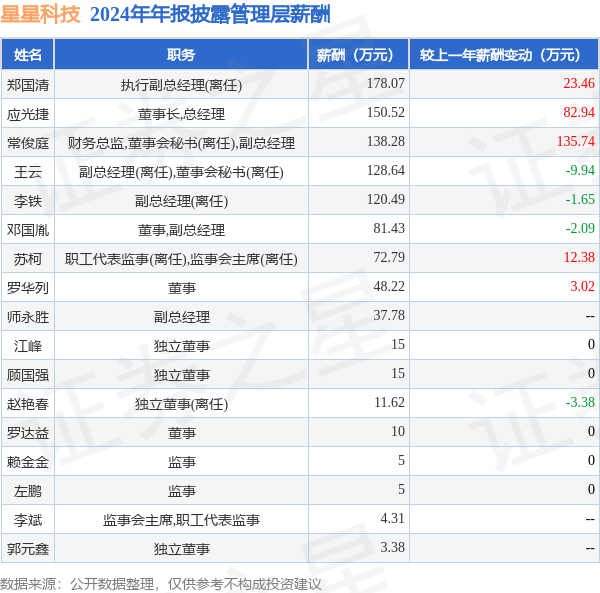Click change value 3.02
The image size is (600, 593).
[582, 286]
